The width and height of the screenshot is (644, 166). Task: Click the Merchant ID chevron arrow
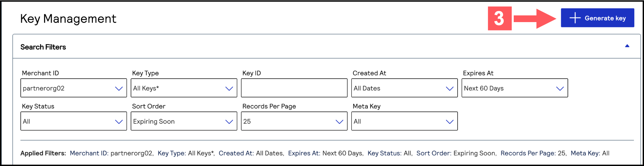119,88
